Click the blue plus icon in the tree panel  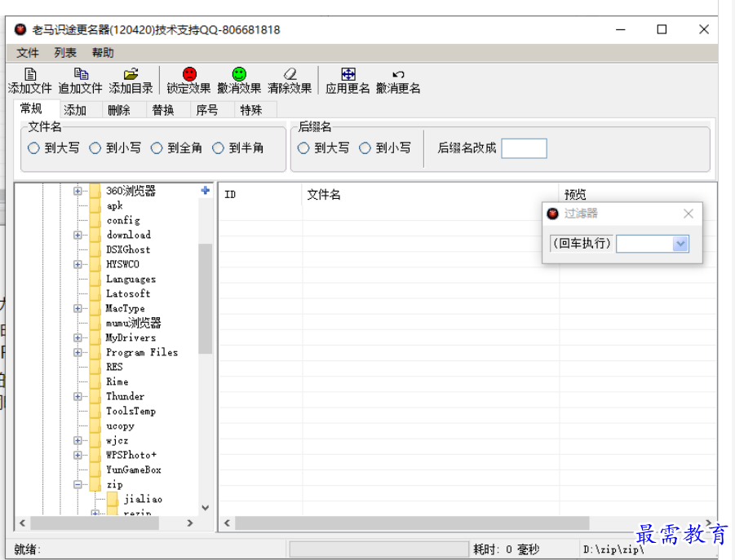point(206,190)
